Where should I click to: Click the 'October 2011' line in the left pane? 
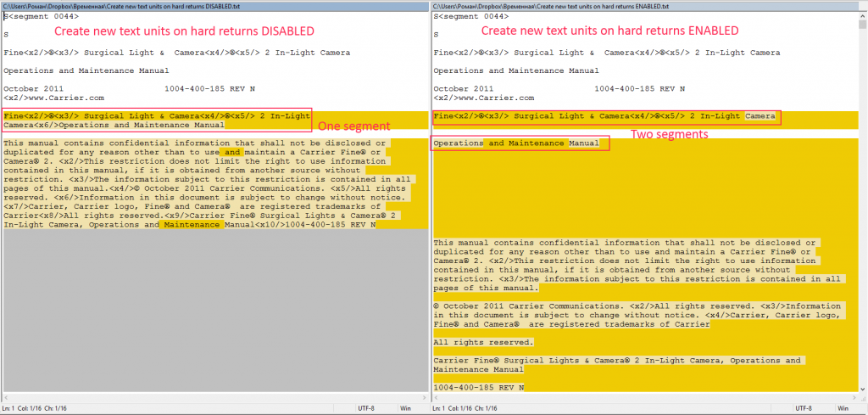pos(129,88)
